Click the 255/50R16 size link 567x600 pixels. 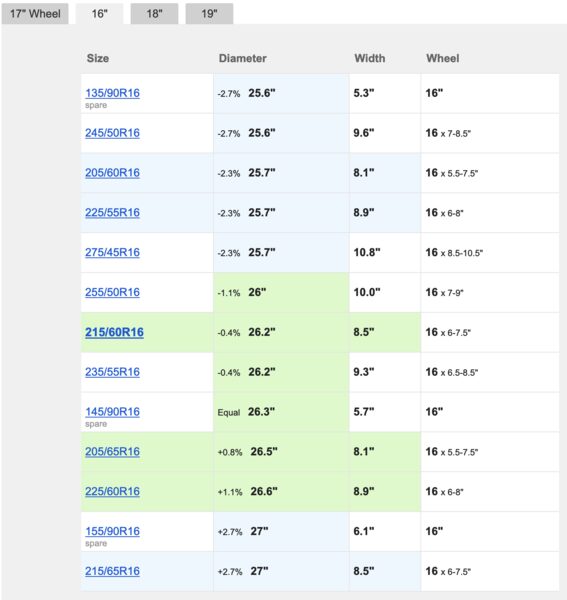(x=112, y=292)
